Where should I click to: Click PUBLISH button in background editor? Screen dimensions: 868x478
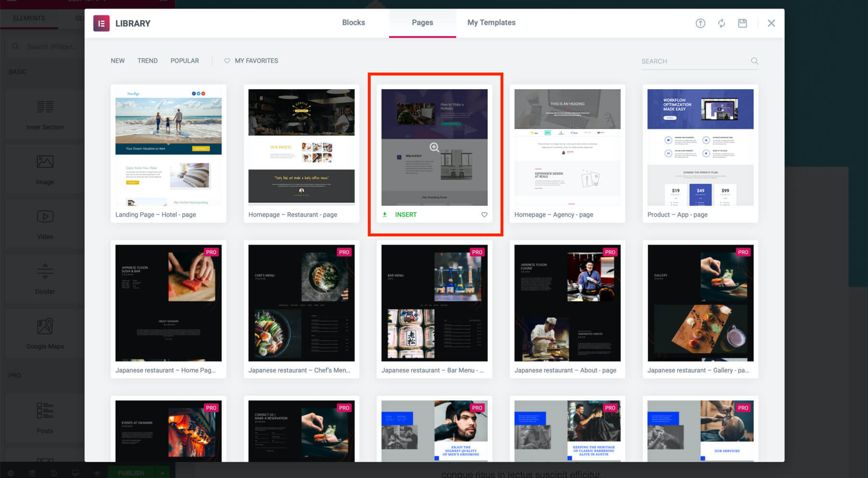pyautogui.click(x=131, y=473)
